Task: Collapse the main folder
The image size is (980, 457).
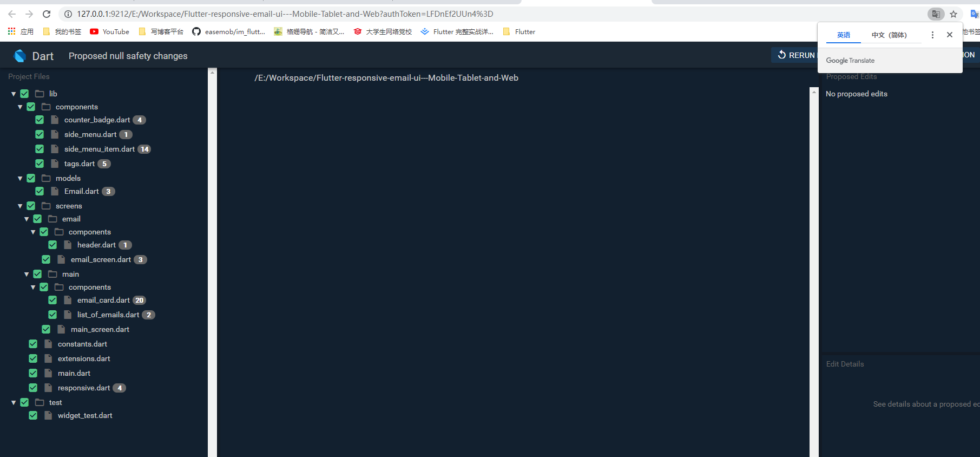Action: (27, 274)
